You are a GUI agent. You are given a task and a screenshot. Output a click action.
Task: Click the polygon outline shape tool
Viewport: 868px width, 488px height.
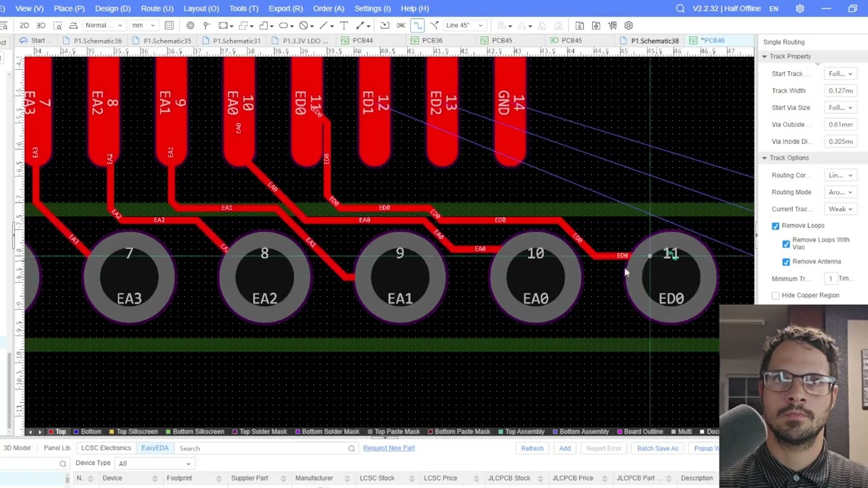pos(264,26)
